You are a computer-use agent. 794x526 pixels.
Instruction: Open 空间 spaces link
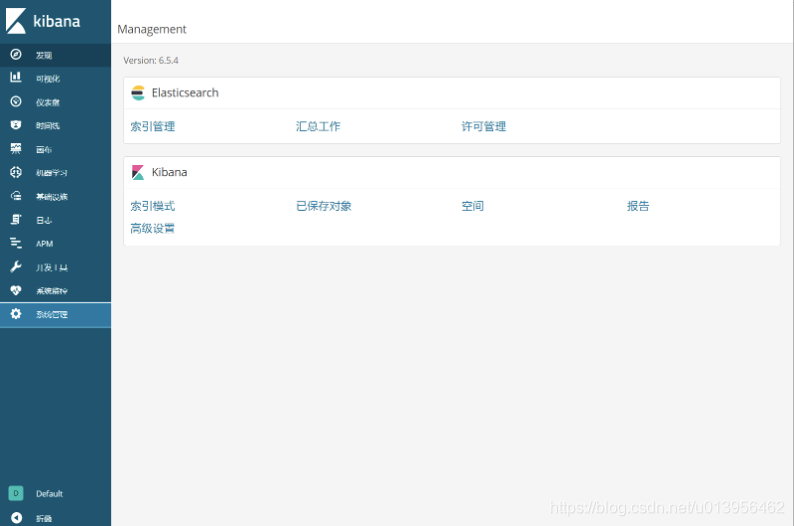pyautogui.click(x=472, y=206)
